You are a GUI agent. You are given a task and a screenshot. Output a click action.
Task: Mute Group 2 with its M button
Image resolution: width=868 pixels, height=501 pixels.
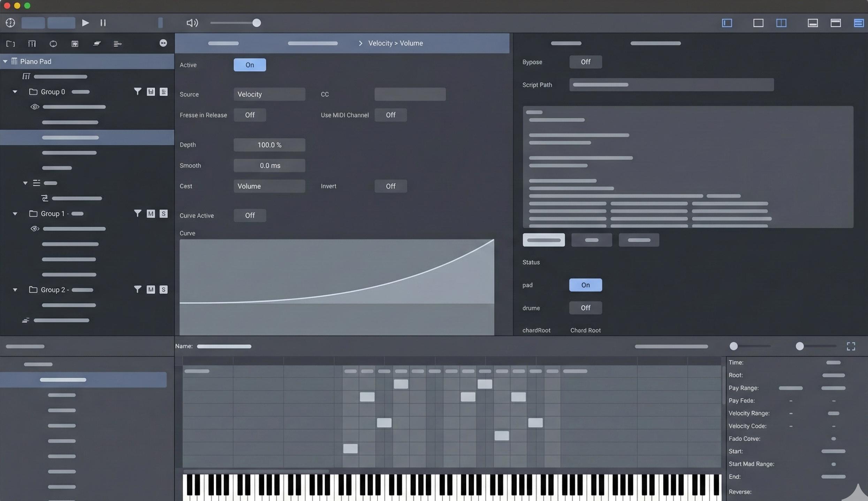pyautogui.click(x=151, y=289)
